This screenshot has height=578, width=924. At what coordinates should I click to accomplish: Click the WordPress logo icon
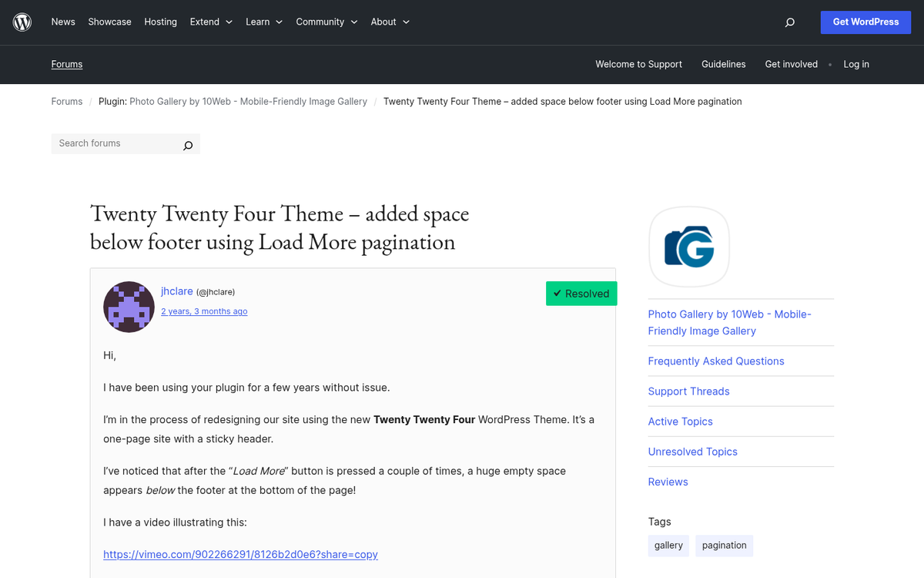[22, 22]
